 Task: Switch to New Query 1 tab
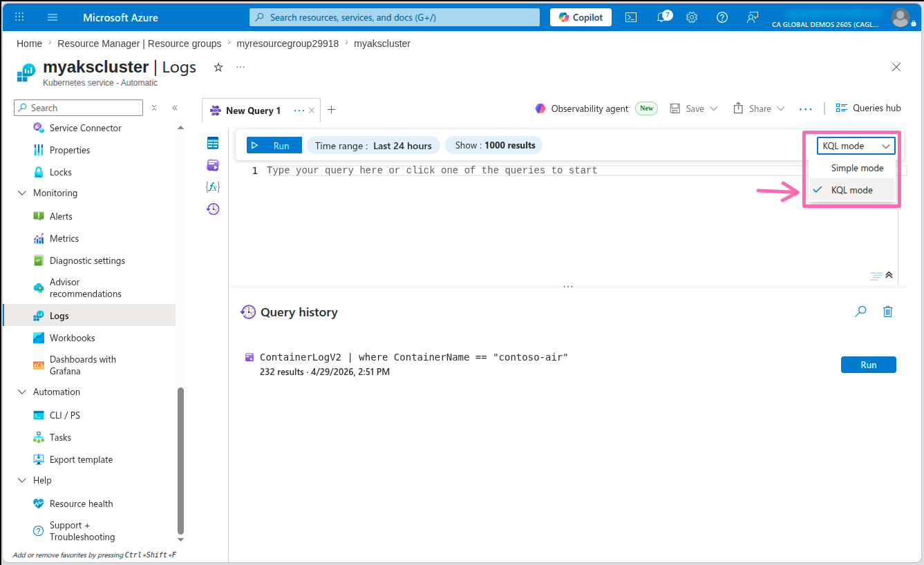(253, 111)
